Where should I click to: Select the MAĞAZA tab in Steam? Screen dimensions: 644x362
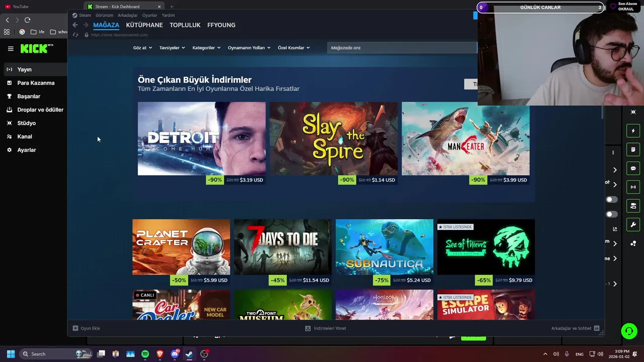coord(106,25)
